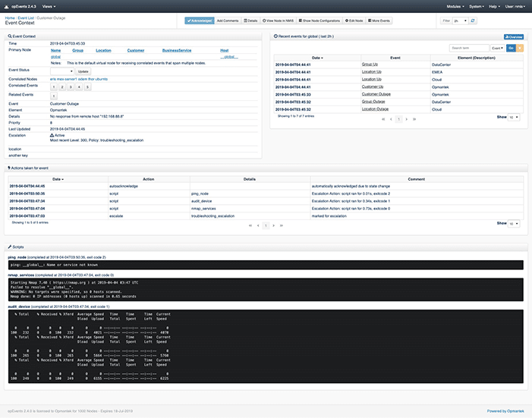Open the Views menu
532x418 pixels.
[49, 6]
